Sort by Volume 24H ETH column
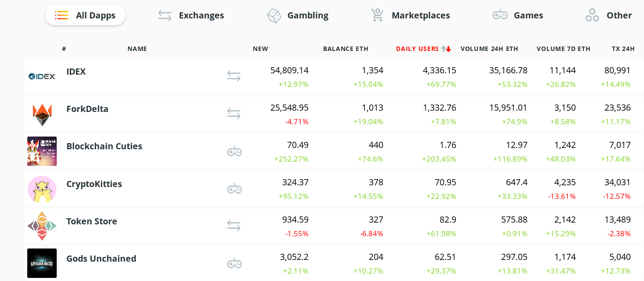Screen dimensions: 644x281 pos(489,49)
